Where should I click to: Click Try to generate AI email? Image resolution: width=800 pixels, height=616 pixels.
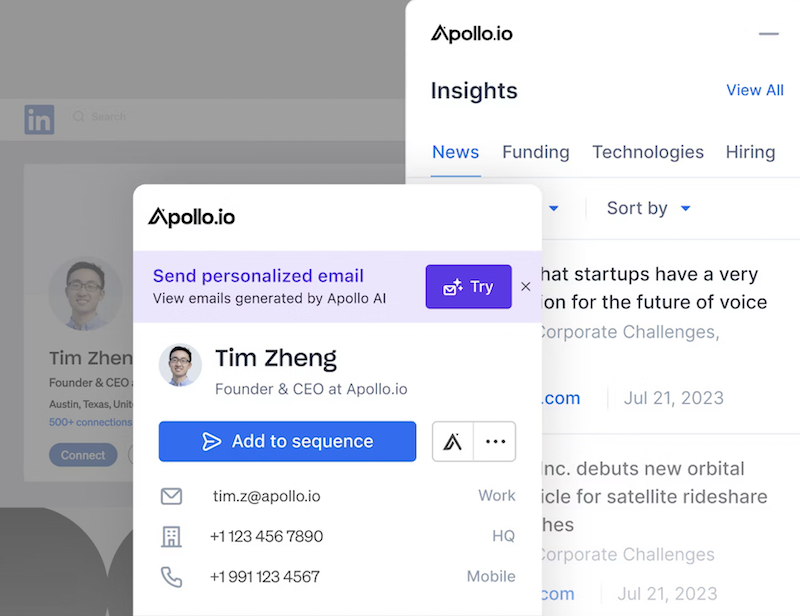tap(468, 287)
